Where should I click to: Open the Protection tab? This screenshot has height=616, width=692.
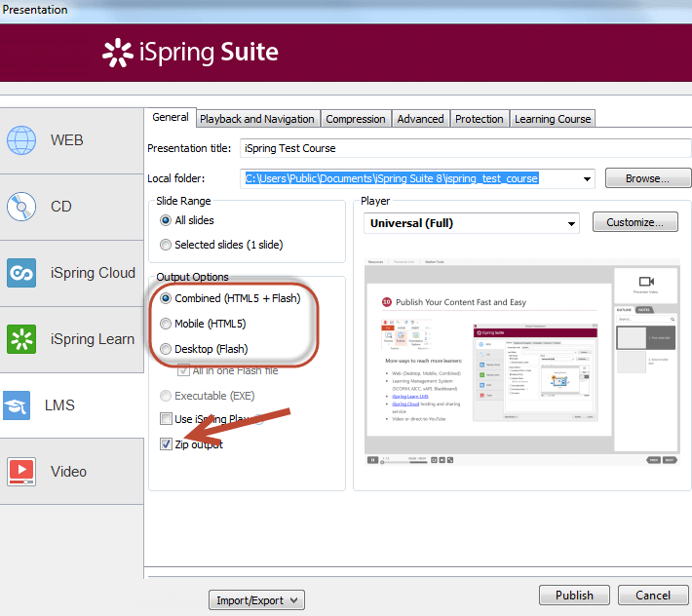[480, 119]
